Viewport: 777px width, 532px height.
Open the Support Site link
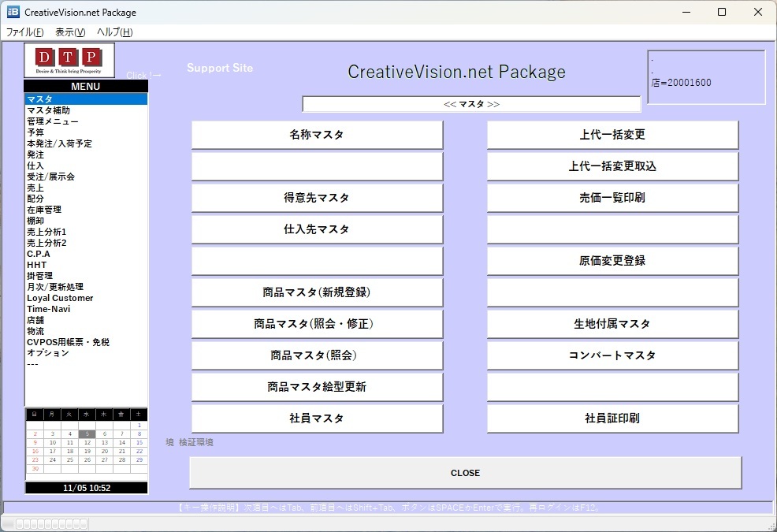click(220, 68)
